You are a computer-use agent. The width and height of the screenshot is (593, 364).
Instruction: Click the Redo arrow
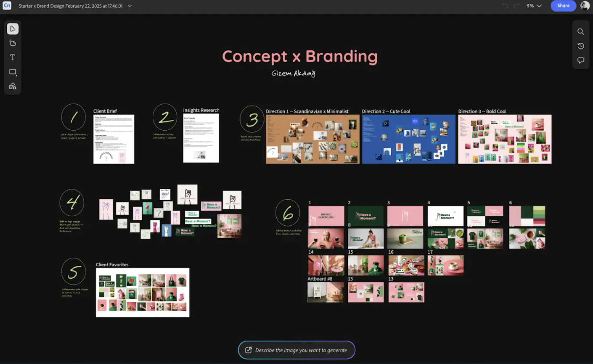[517, 6]
